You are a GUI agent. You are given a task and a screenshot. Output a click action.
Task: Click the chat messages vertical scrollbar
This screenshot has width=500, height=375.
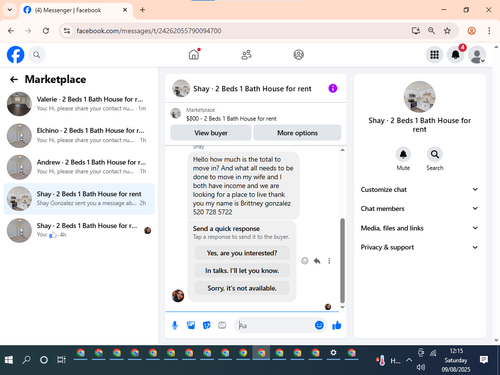pyautogui.click(x=342, y=260)
